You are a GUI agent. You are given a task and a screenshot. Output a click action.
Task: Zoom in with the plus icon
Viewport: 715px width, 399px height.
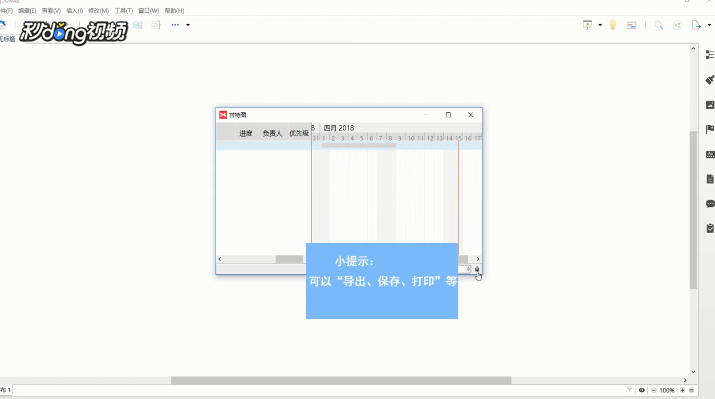point(683,390)
